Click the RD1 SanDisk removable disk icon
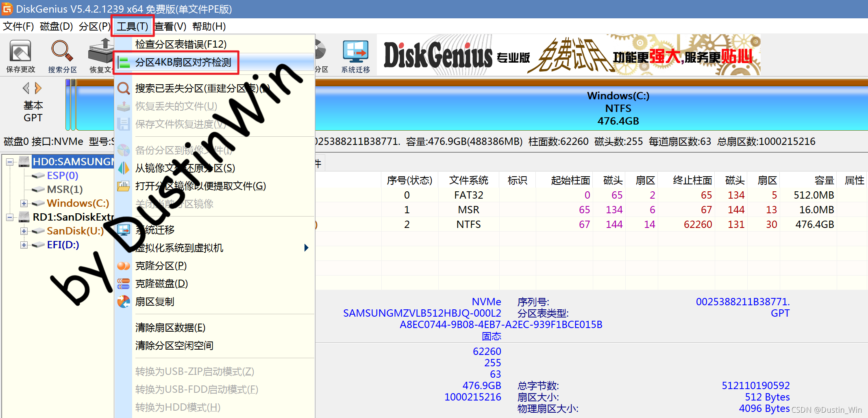This screenshot has height=418, width=868. [24, 217]
